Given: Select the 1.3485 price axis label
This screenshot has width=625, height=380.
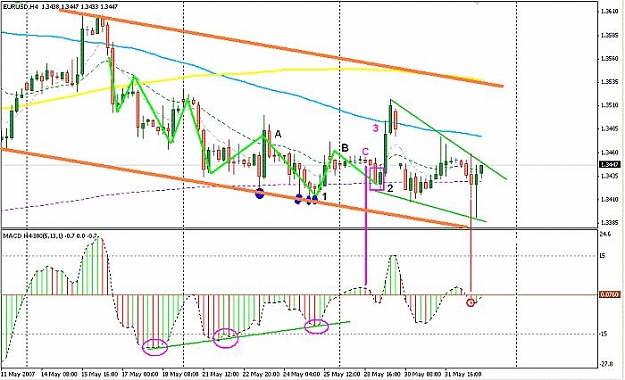Looking at the screenshot, I should (x=610, y=129).
